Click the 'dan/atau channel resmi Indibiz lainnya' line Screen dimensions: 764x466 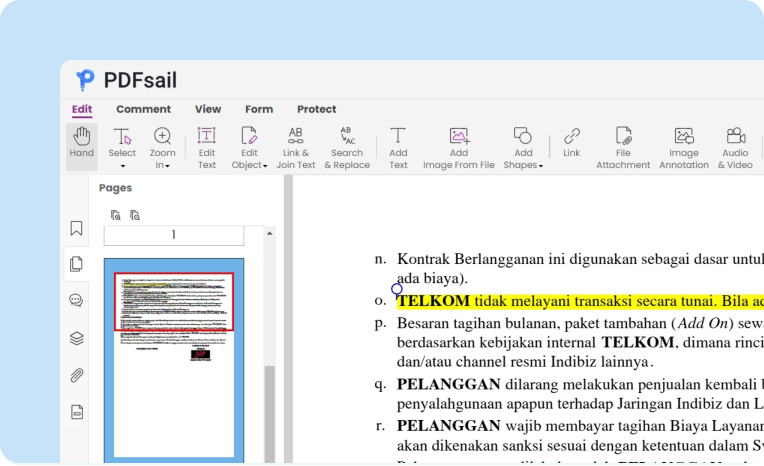click(x=525, y=362)
